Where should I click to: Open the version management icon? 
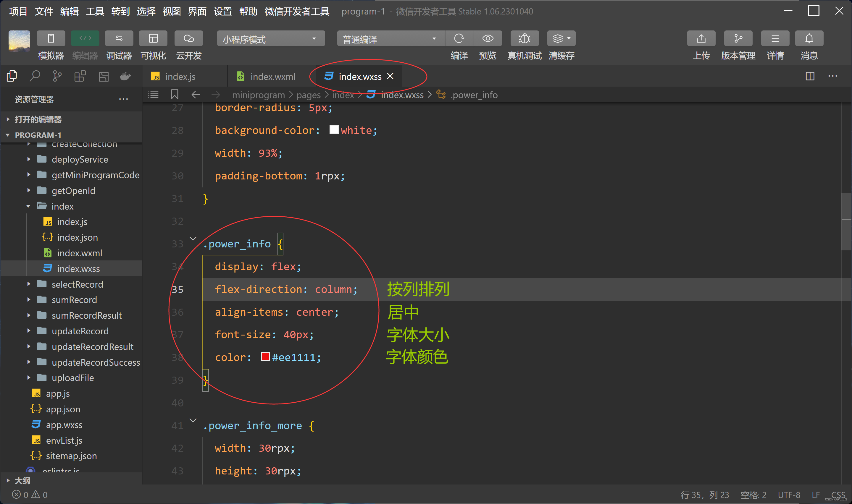coord(738,38)
